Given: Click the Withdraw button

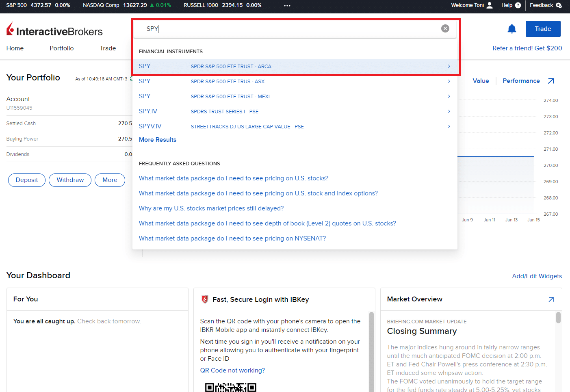Looking at the screenshot, I should point(70,180).
